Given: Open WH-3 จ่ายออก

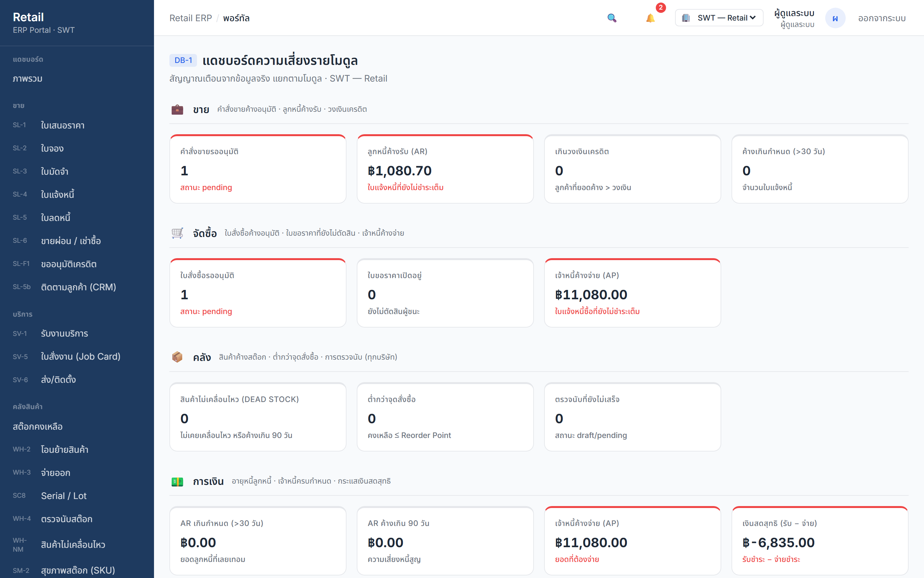Looking at the screenshot, I should click(77, 473).
